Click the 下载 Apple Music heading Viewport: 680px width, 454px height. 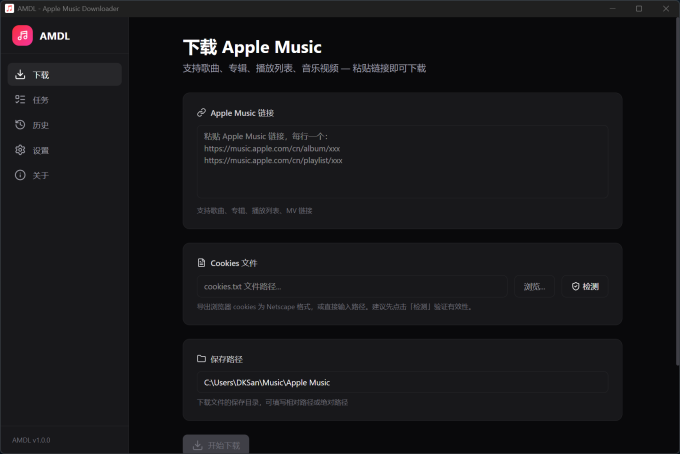click(x=252, y=47)
